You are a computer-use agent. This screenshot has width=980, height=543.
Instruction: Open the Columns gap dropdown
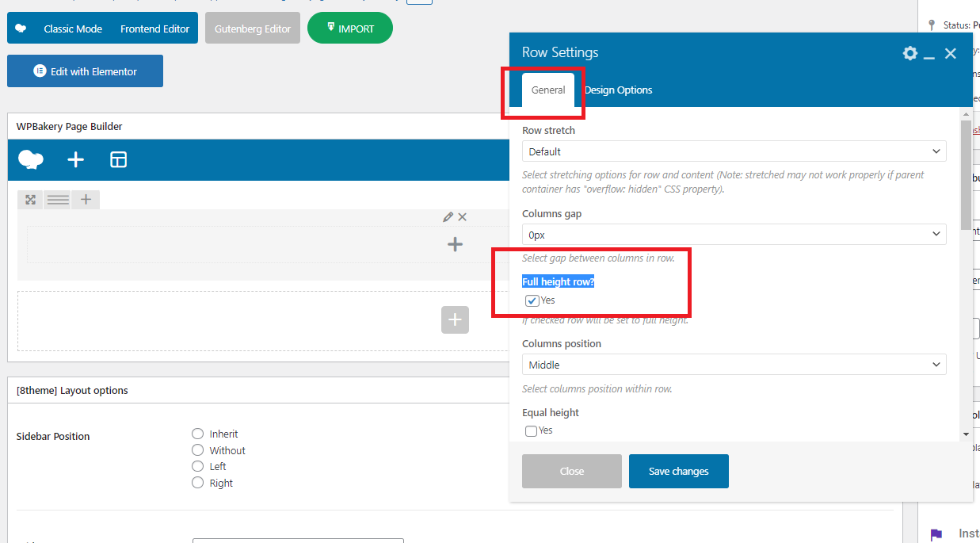pos(734,235)
